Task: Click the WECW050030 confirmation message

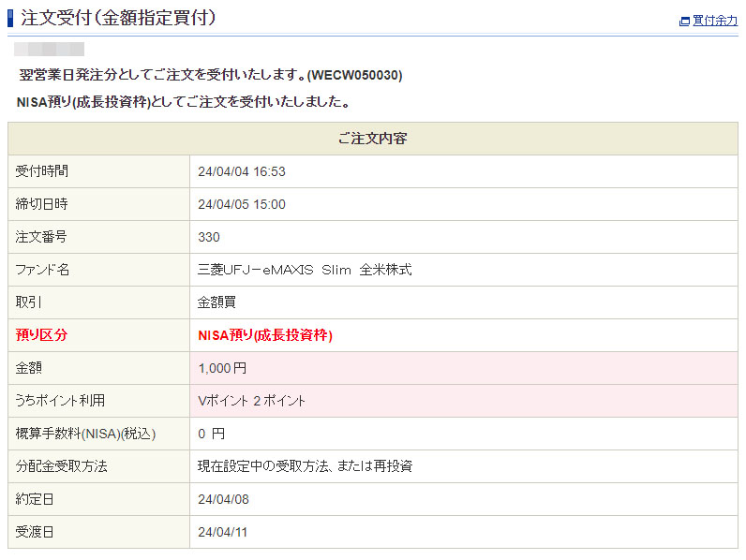Action: pos(211,75)
